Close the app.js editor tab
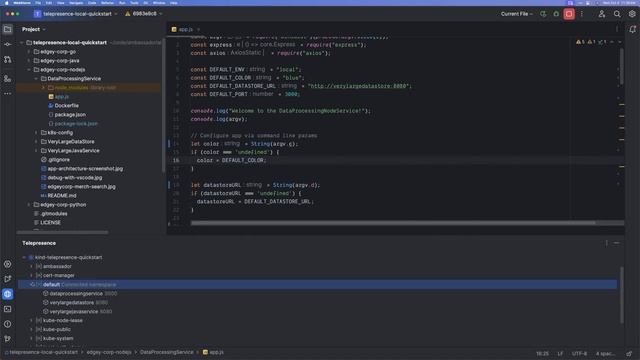 point(198,29)
